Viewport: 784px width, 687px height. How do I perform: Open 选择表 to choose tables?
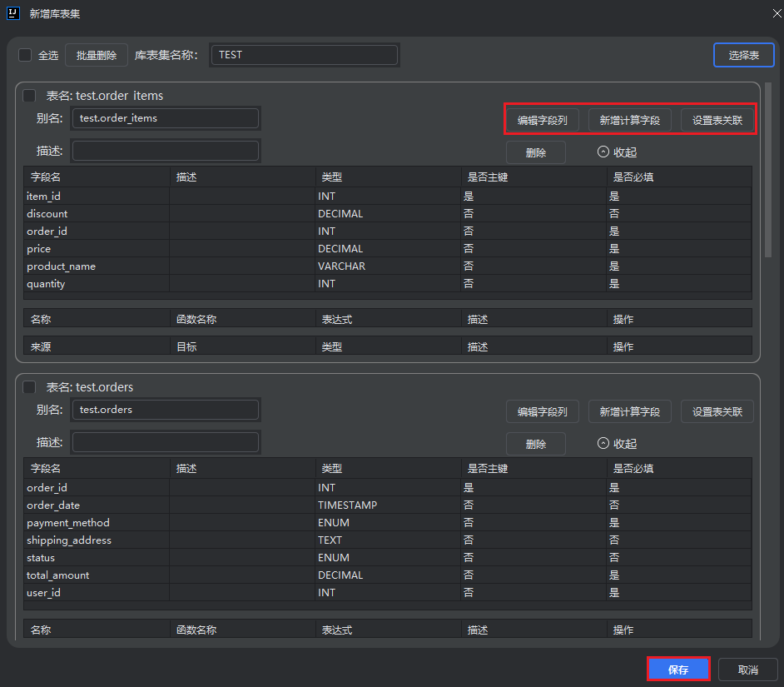(743, 54)
